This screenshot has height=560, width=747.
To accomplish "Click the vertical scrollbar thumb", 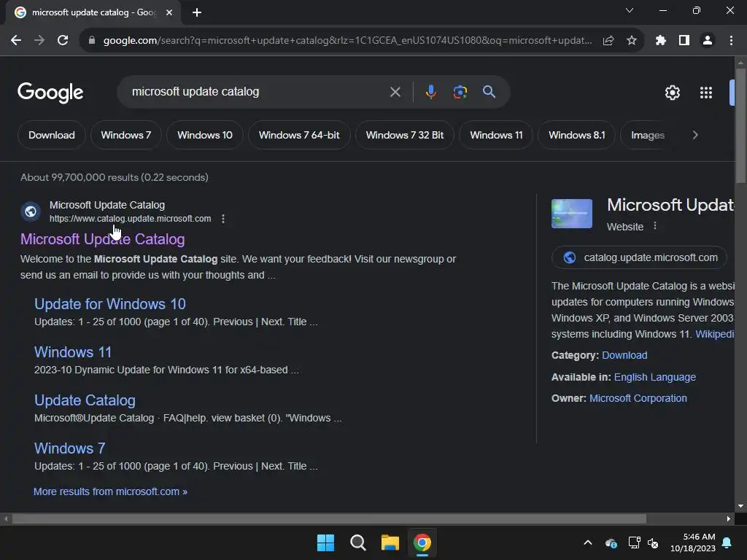I will pyautogui.click(x=740, y=125).
